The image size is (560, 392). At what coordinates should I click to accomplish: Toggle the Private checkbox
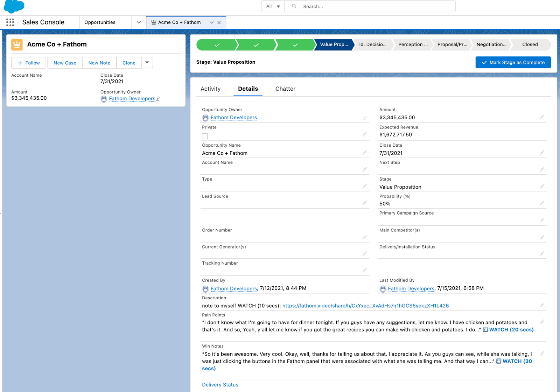(205, 136)
